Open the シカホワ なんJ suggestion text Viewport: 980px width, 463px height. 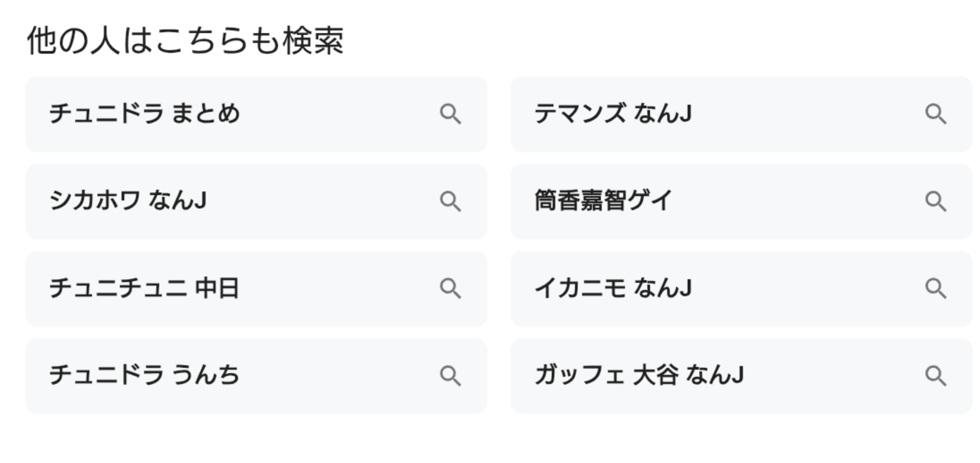(x=128, y=200)
